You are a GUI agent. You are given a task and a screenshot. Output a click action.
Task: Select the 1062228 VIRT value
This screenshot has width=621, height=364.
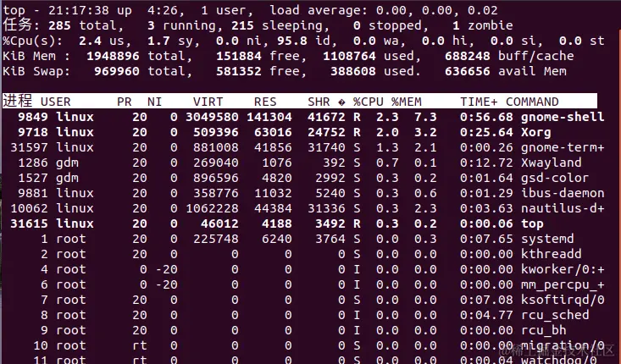point(212,208)
